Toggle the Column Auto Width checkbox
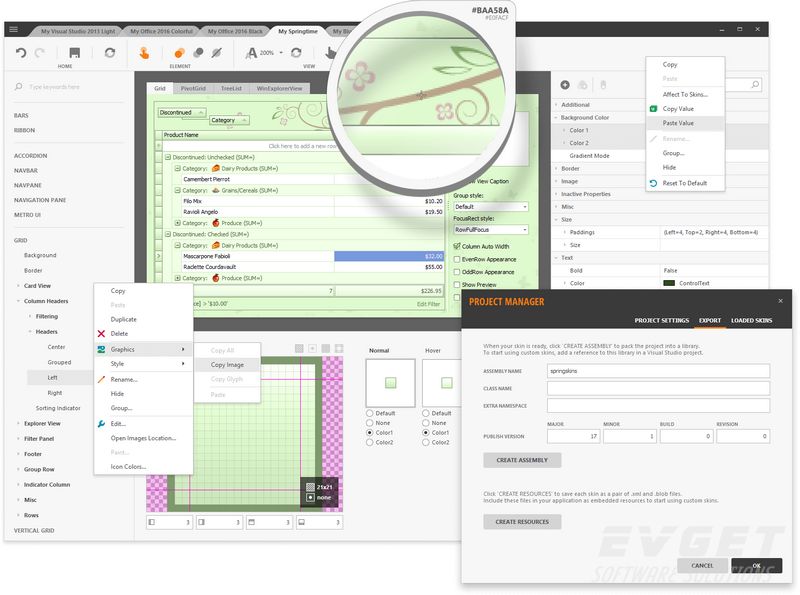The width and height of the screenshot is (800, 595). pyautogui.click(x=457, y=246)
